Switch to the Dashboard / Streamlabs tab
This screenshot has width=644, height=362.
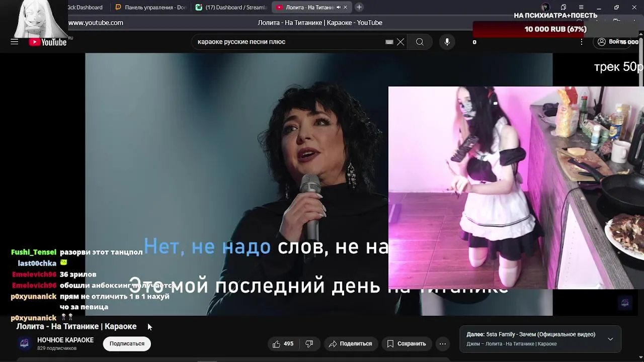(231, 7)
